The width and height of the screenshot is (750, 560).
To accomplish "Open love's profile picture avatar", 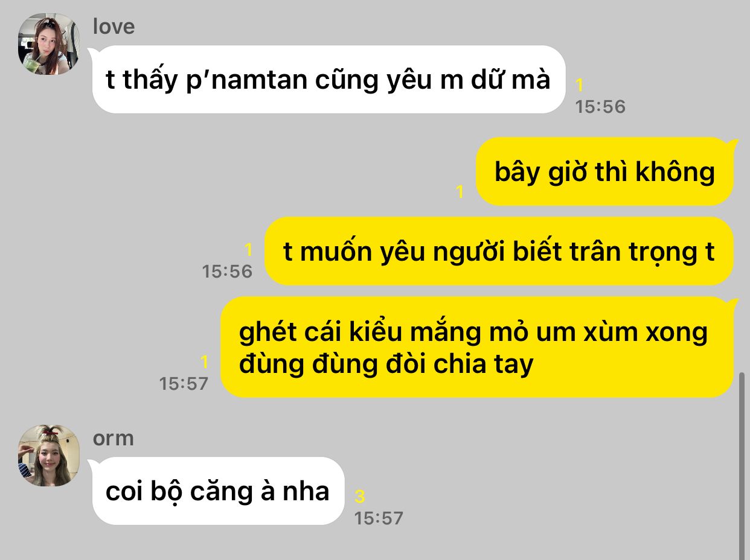I will click(x=49, y=44).
